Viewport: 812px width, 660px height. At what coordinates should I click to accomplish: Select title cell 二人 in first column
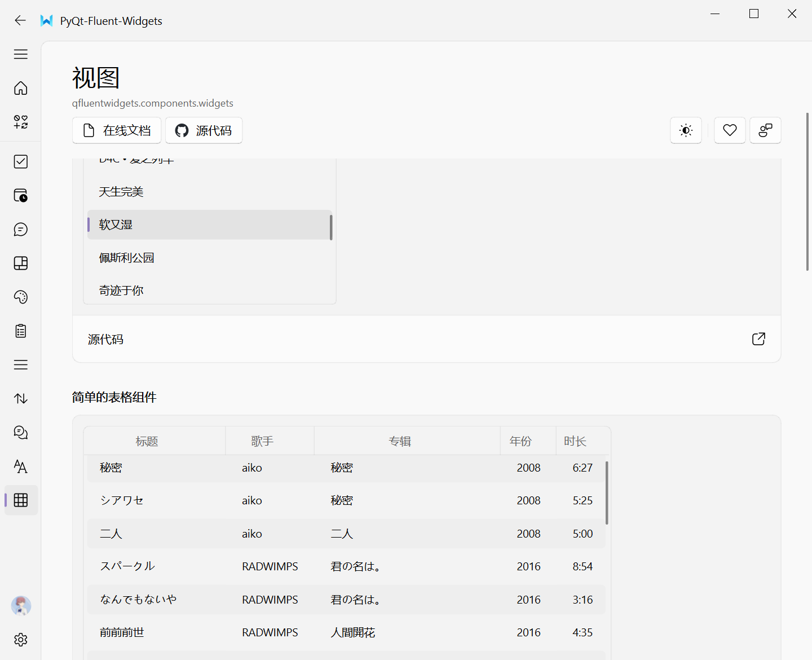(x=111, y=534)
